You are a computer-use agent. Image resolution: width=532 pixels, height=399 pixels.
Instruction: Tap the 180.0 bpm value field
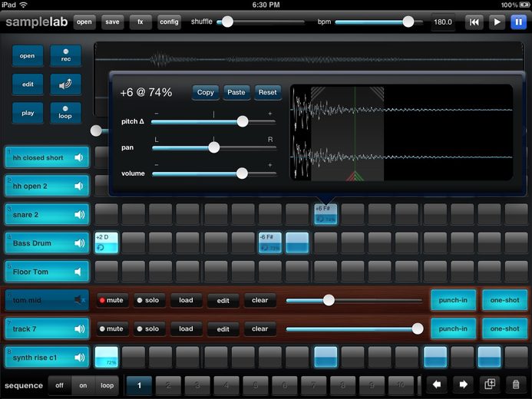443,22
